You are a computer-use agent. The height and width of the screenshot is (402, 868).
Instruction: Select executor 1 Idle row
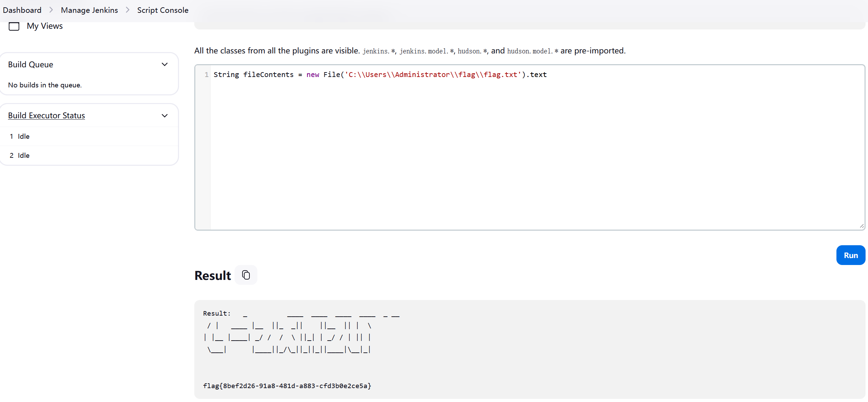coord(89,136)
